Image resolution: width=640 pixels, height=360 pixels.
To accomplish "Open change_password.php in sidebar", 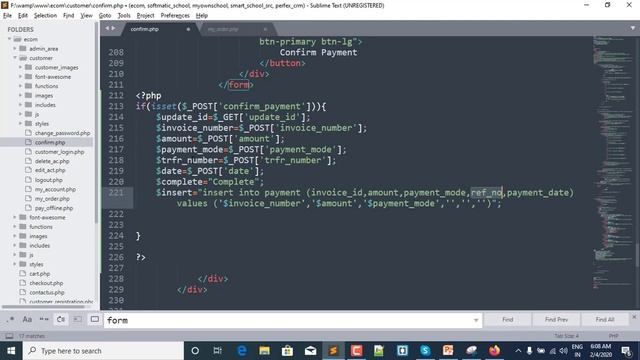I will click(62, 133).
